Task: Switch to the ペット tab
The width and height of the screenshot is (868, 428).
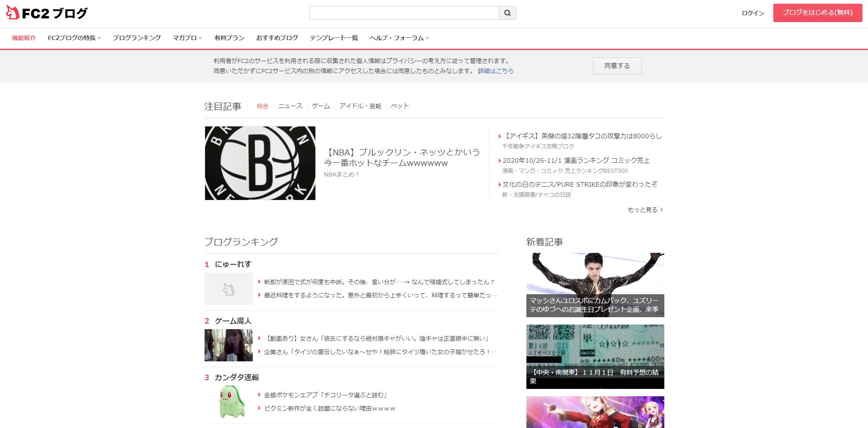Action: coord(400,106)
